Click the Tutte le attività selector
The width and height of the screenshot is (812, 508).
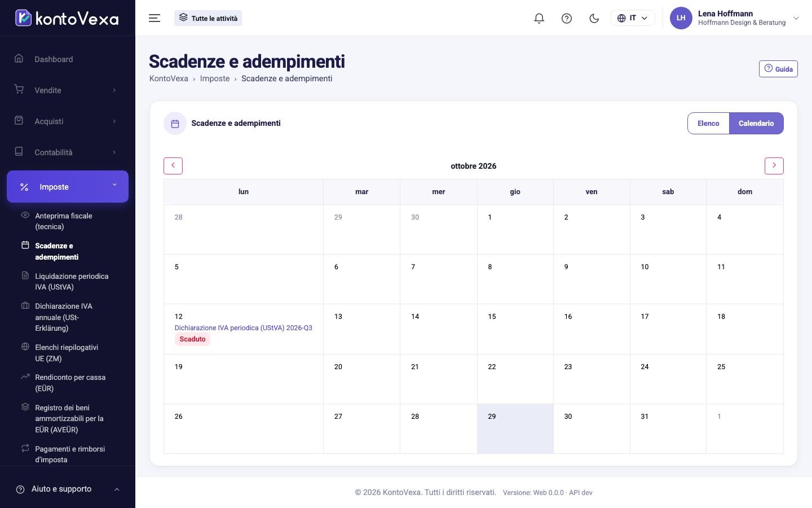click(208, 18)
